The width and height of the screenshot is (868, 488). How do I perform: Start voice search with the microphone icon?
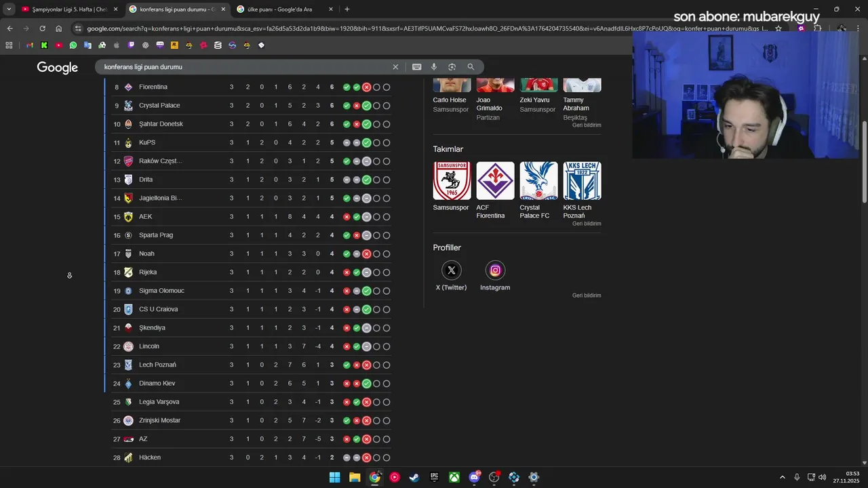click(434, 67)
